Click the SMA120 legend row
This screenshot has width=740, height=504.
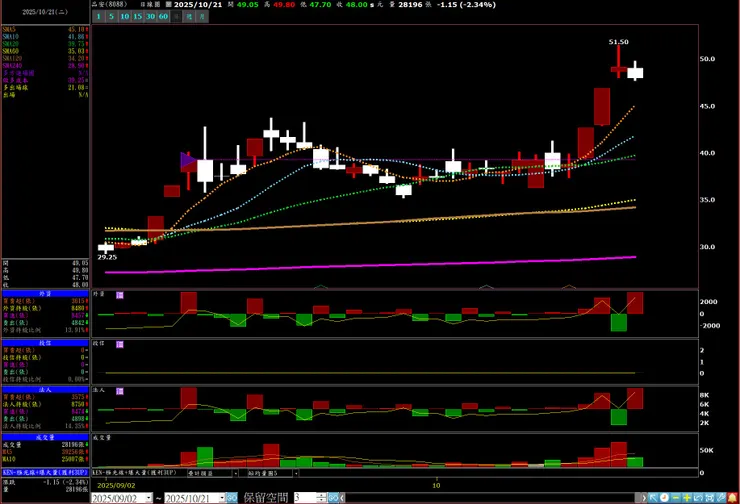pyautogui.click(x=45, y=59)
